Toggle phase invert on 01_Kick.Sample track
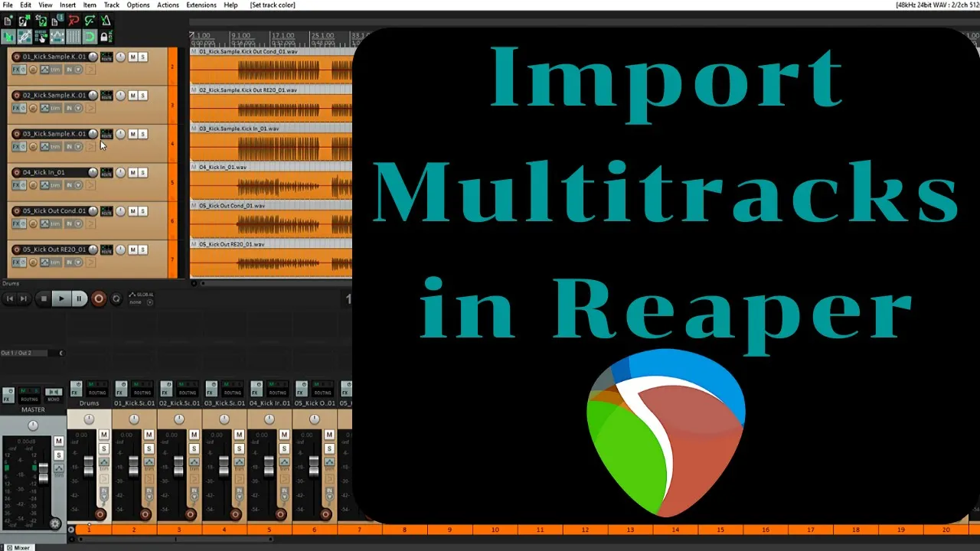980x551 pixels. (33, 70)
